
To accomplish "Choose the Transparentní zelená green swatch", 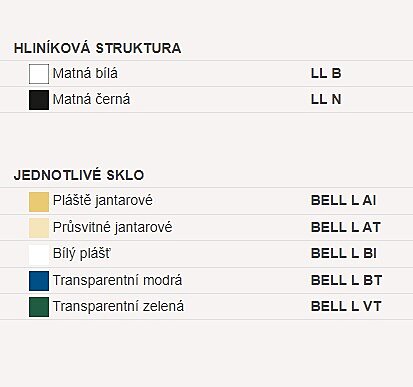I will tap(39, 307).
